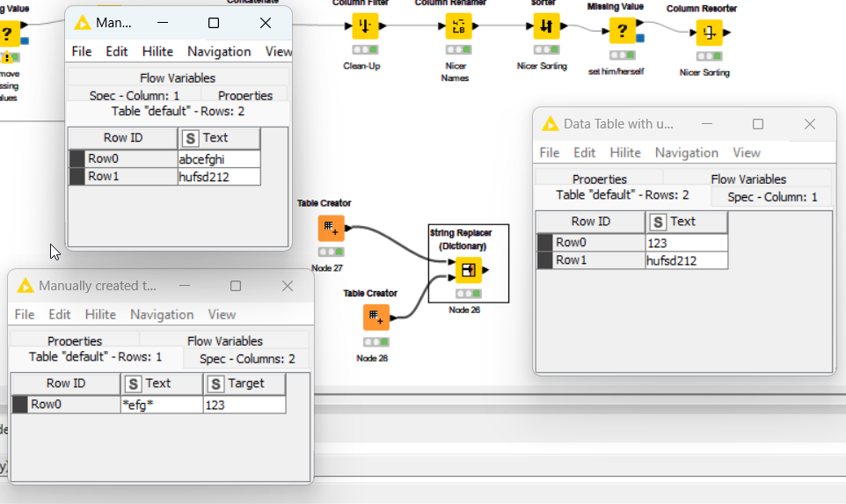Click the Table Creator Node 28 icon

[376, 318]
